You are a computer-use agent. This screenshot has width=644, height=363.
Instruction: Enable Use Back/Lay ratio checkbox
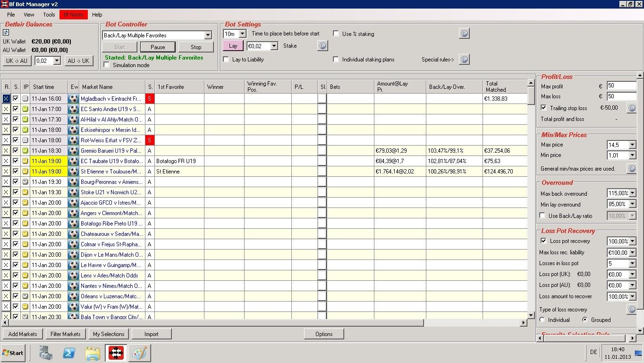tap(542, 216)
